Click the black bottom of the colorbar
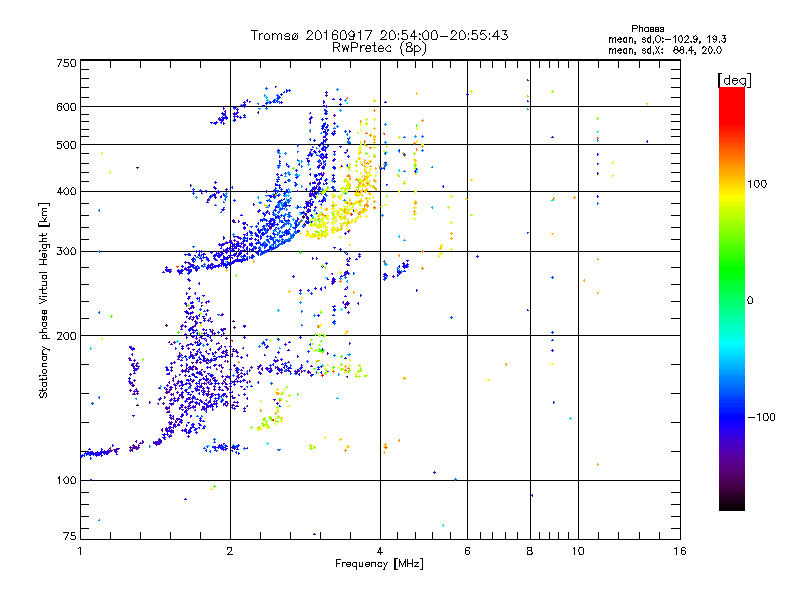The image size is (800, 600). 732,503
